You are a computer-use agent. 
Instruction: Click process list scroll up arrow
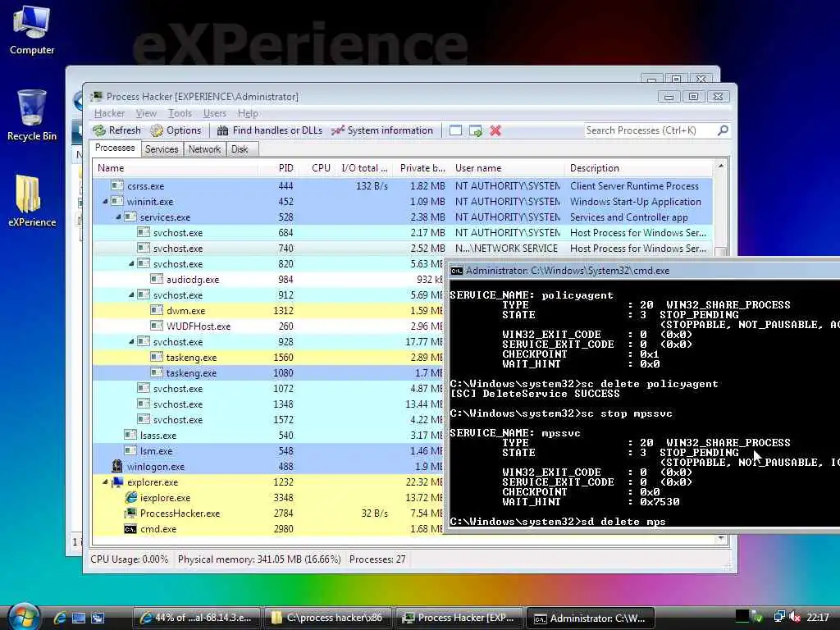721,167
